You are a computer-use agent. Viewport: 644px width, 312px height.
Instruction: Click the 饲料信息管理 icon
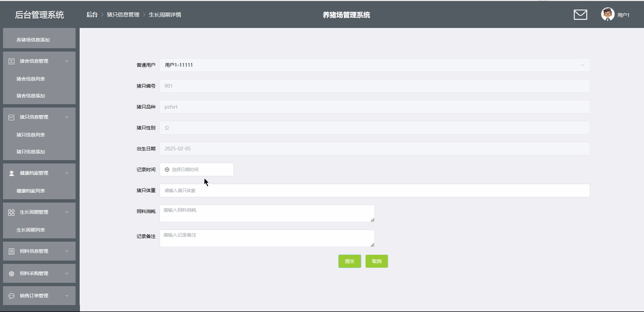click(x=11, y=251)
